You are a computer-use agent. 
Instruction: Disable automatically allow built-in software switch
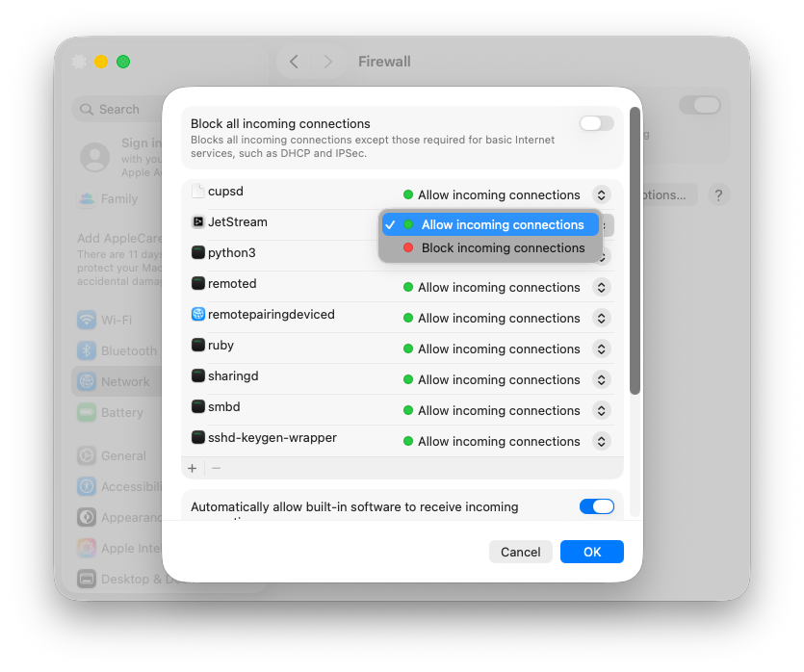[x=597, y=506]
